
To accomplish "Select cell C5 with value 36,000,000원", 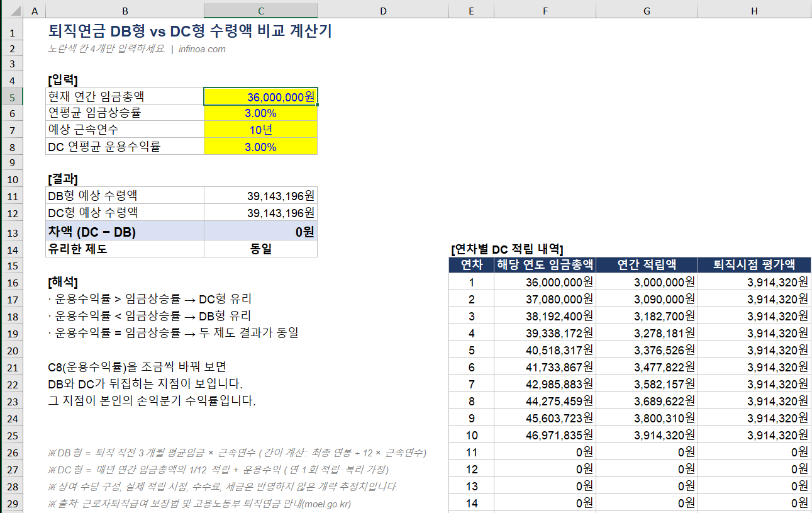I will coord(260,97).
